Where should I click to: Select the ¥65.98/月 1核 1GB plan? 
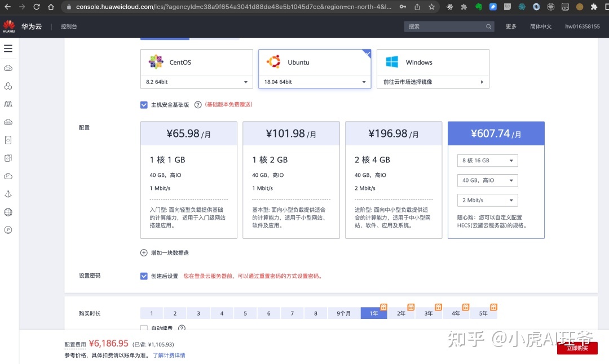tap(189, 180)
